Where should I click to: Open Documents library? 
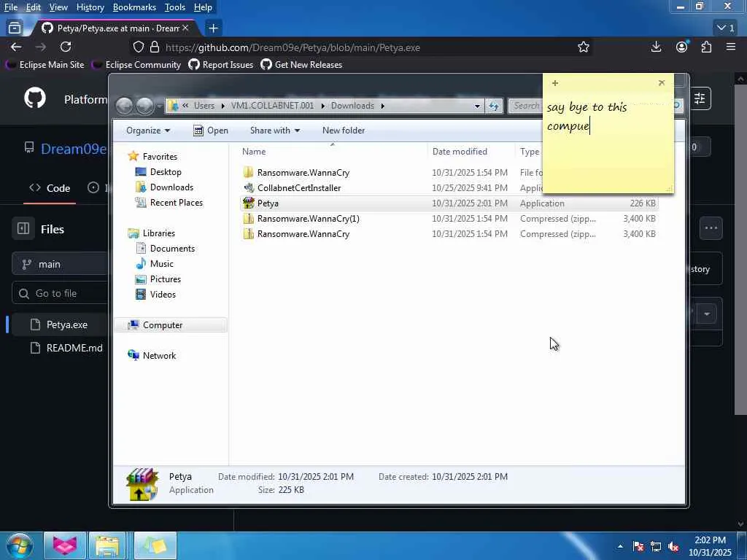click(172, 249)
